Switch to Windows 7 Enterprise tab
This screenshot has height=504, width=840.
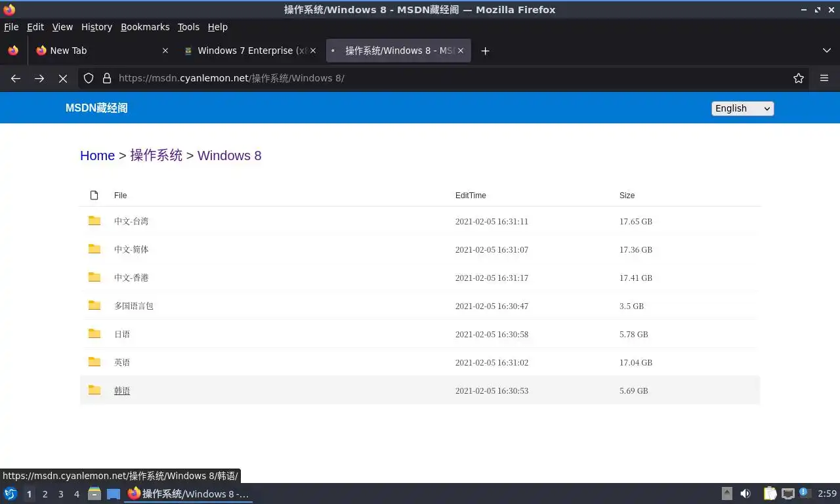(x=249, y=51)
